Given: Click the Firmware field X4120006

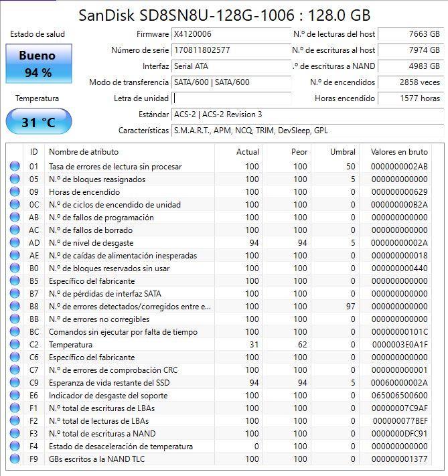Looking at the screenshot, I should coord(231,34).
